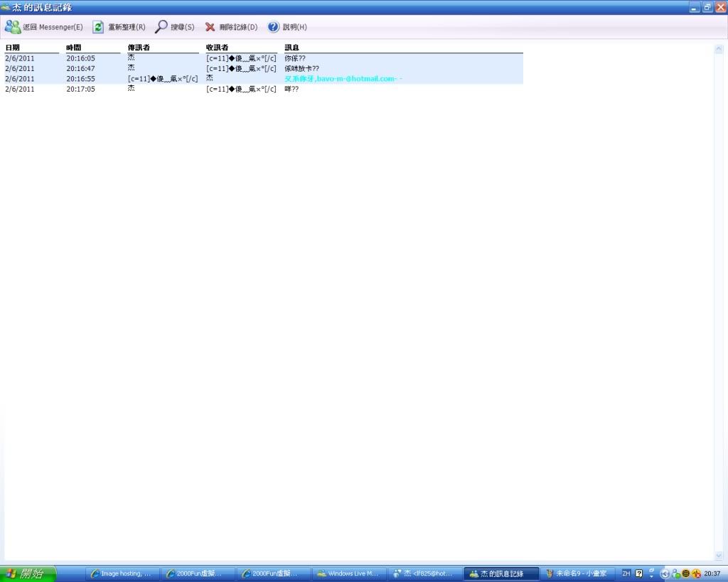Image resolution: width=728 pixels, height=582 pixels.
Task: Click the help icon beside the ZH indicator
Action: pos(638,573)
